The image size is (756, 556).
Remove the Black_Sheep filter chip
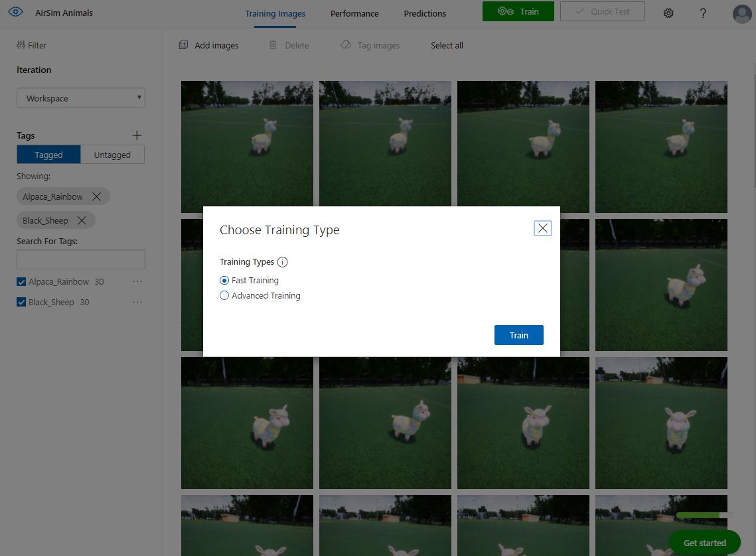pos(82,220)
